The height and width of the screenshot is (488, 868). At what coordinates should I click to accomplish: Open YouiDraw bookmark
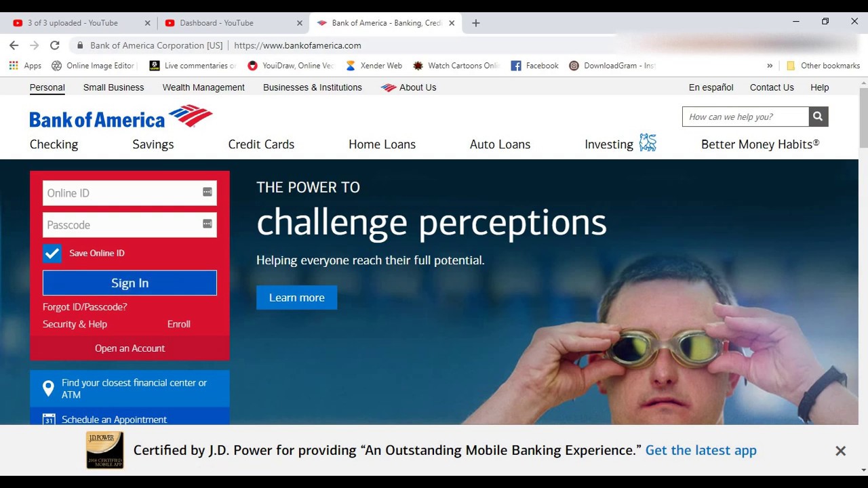(x=291, y=66)
